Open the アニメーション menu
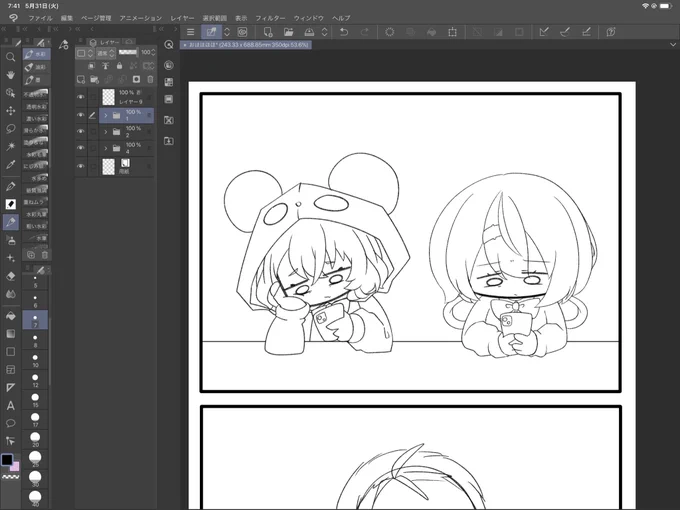 click(141, 18)
